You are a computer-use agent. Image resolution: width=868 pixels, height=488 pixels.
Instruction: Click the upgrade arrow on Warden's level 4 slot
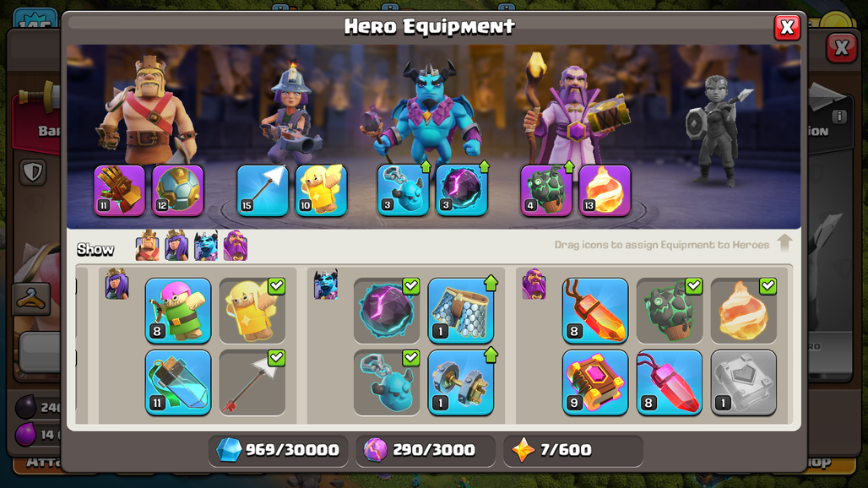pyautogui.click(x=569, y=166)
